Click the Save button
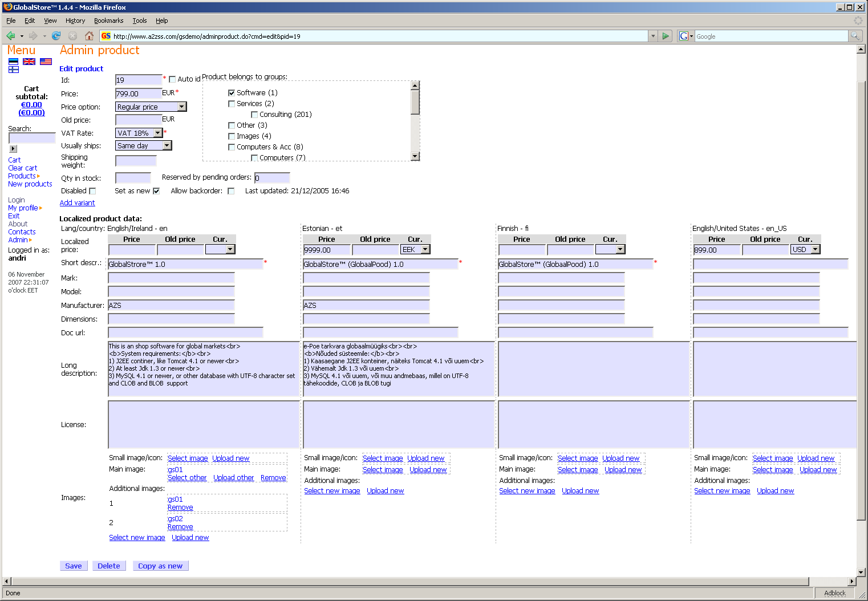 [74, 566]
